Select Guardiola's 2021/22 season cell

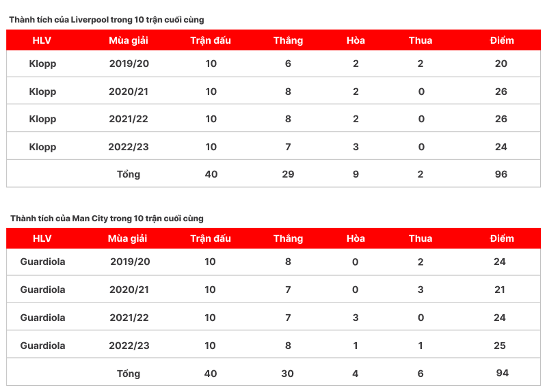(x=129, y=318)
